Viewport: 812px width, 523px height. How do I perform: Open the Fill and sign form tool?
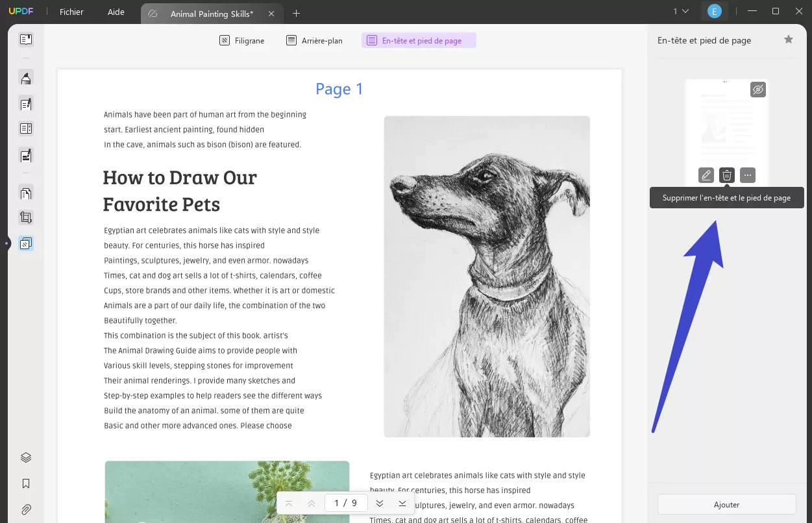(26, 155)
